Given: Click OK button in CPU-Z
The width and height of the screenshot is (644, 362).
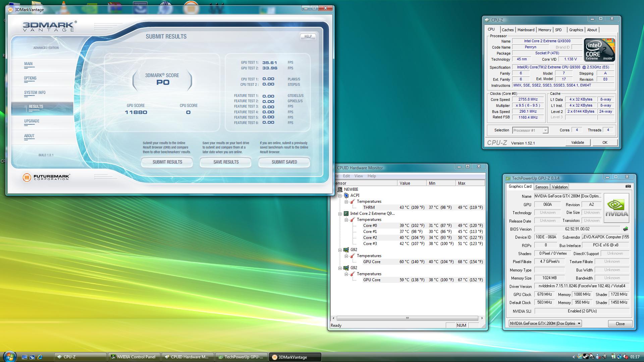Looking at the screenshot, I should pyautogui.click(x=605, y=142).
